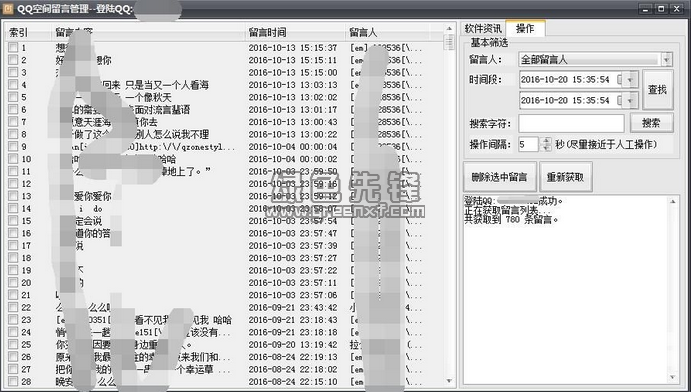Select the 操作 tab
Screen dimensions: 691x392
pyautogui.click(x=525, y=29)
